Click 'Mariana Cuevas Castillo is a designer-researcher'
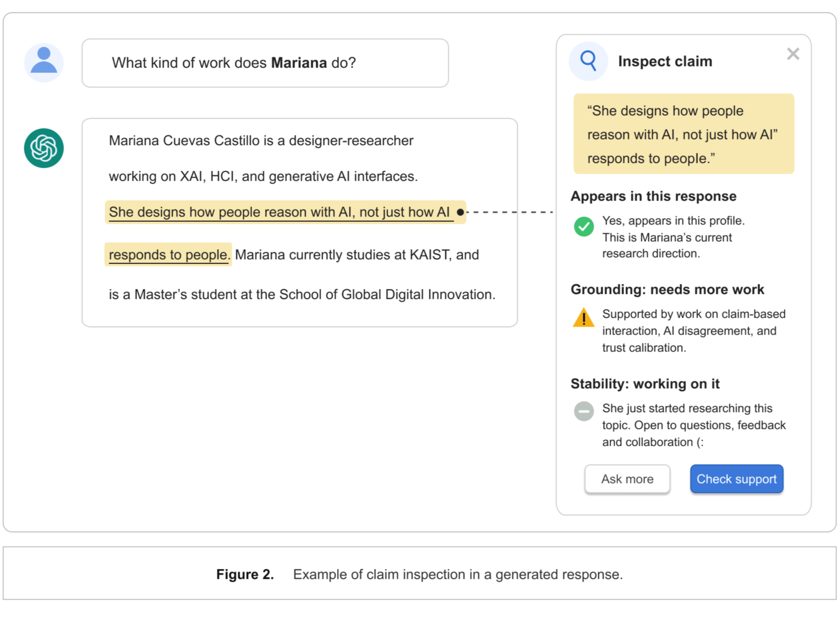Image resolution: width=840 pixels, height=622 pixels. point(261,140)
